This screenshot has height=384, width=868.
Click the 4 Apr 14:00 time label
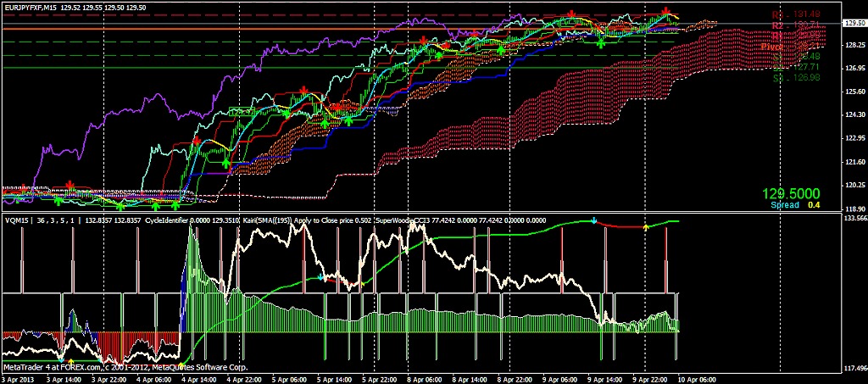coord(201,380)
